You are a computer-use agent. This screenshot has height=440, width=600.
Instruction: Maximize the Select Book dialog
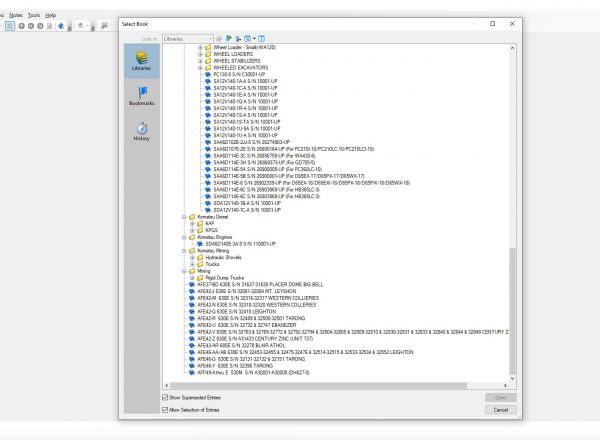493,24
